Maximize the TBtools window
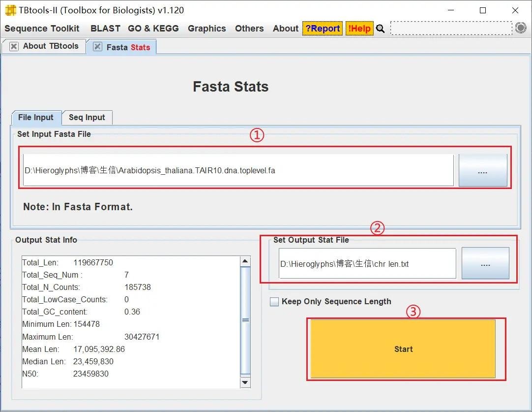Viewport: 532px width, 412px height. 483,10
